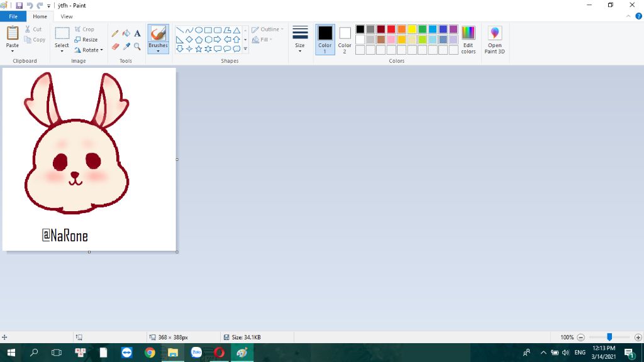
Task: Open the notification center icon
Action: [x=630, y=353]
